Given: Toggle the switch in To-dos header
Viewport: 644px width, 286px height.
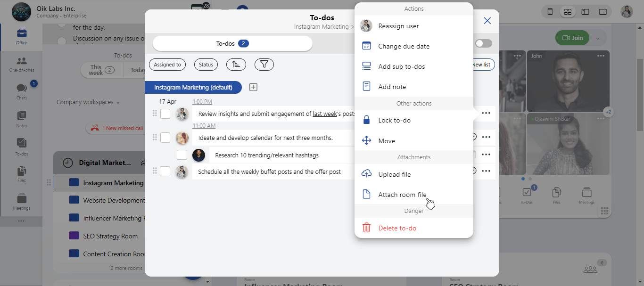Looking at the screenshot, I should point(483,43).
